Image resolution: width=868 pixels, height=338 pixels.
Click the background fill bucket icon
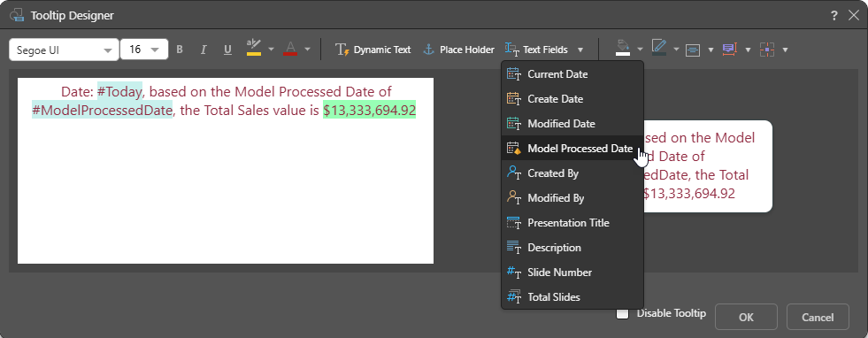point(623,49)
